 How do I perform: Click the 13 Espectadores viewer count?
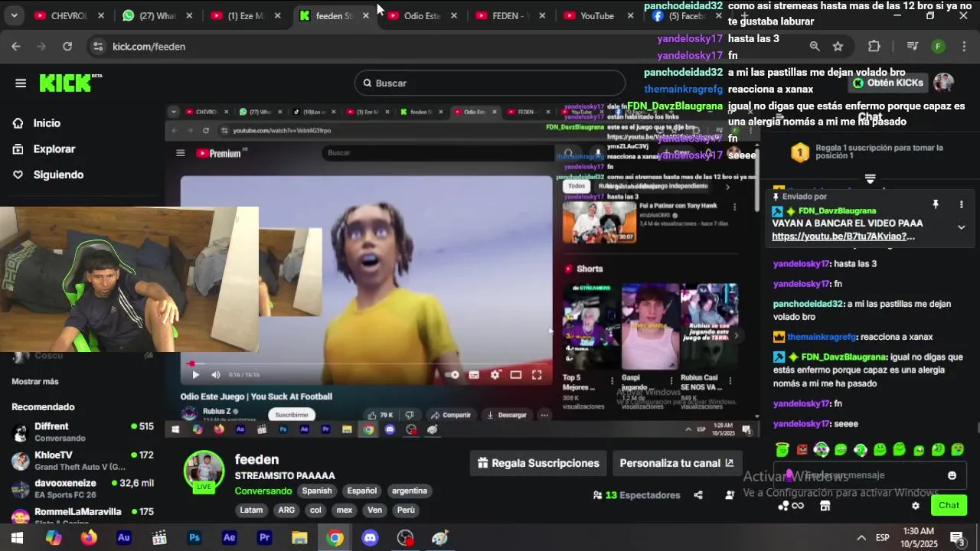(637, 495)
